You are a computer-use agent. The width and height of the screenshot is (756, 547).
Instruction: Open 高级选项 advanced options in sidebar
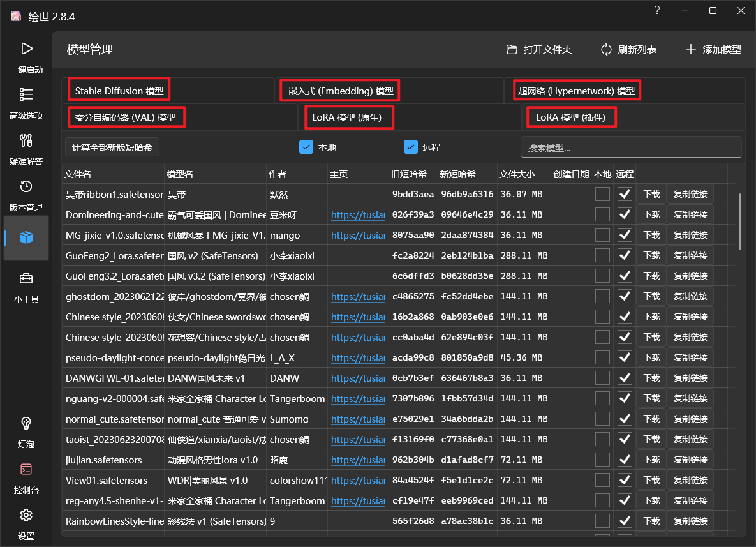point(26,103)
